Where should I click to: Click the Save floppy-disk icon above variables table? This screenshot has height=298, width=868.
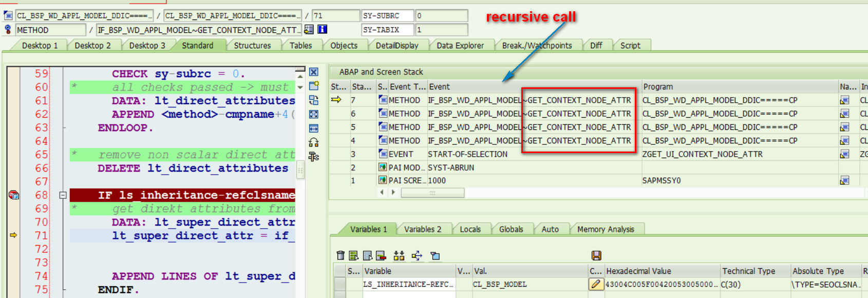pos(596,255)
